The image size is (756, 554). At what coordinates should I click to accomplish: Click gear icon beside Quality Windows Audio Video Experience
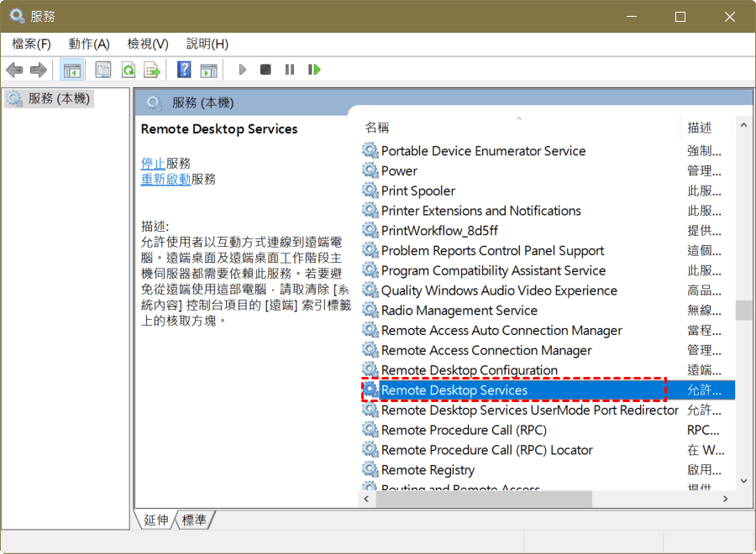pos(370,290)
